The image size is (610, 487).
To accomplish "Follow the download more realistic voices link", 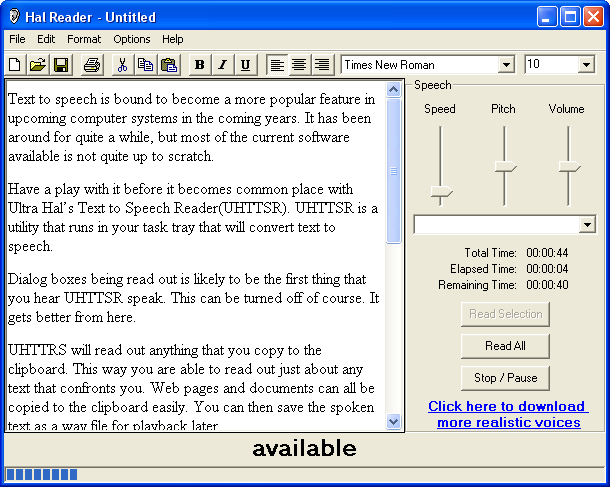I will [508, 414].
